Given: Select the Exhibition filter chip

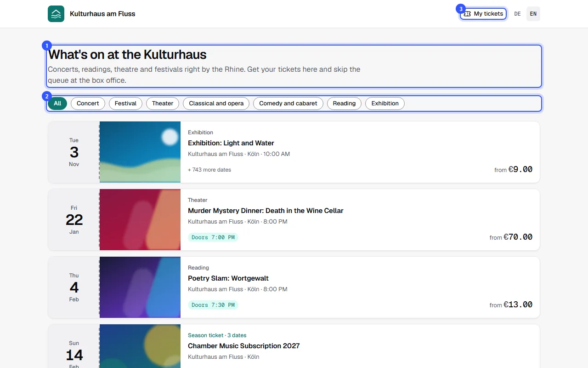Looking at the screenshot, I should (x=385, y=103).
